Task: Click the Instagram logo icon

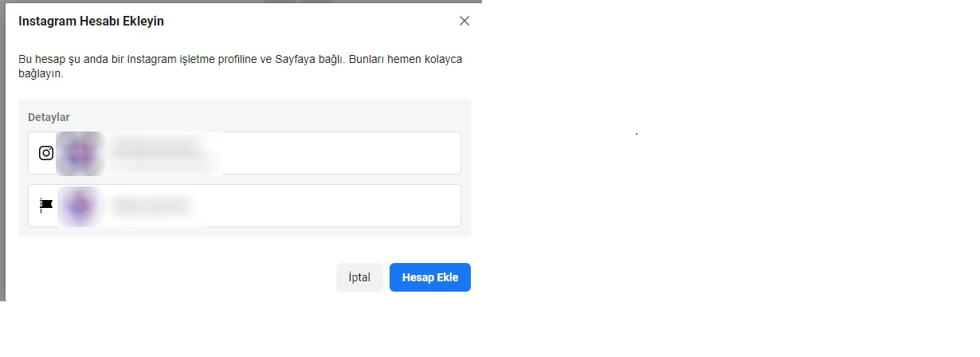Action: (46, 153)
